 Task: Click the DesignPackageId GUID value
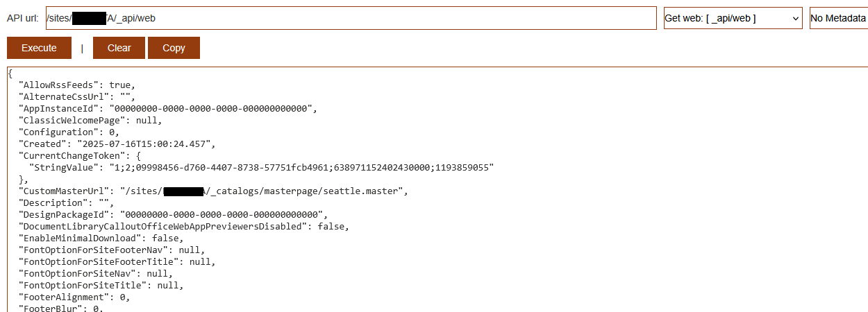pos(222,215)
